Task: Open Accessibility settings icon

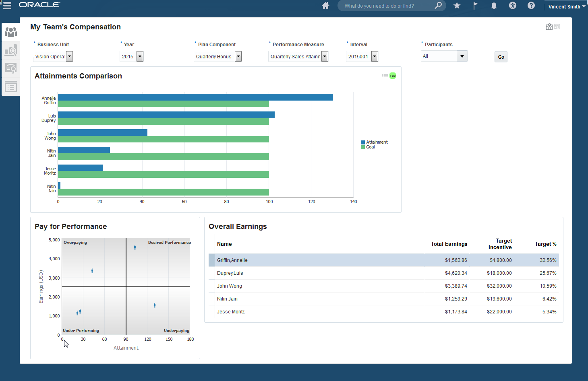Action: click(512, 6)
